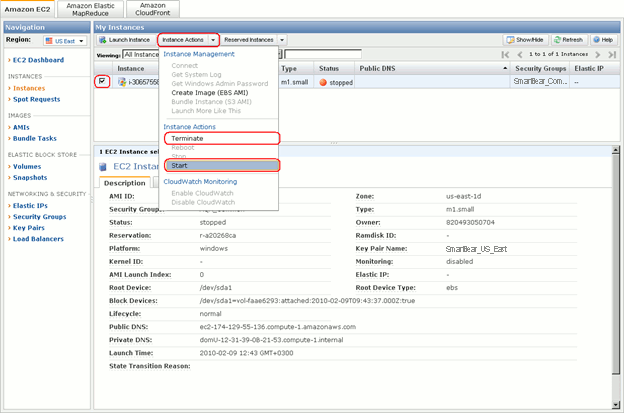Open the Instance Actions dropdown arrow
This screenshot has width=625, height=414.
pyautogui.click(x=213, y=40)
